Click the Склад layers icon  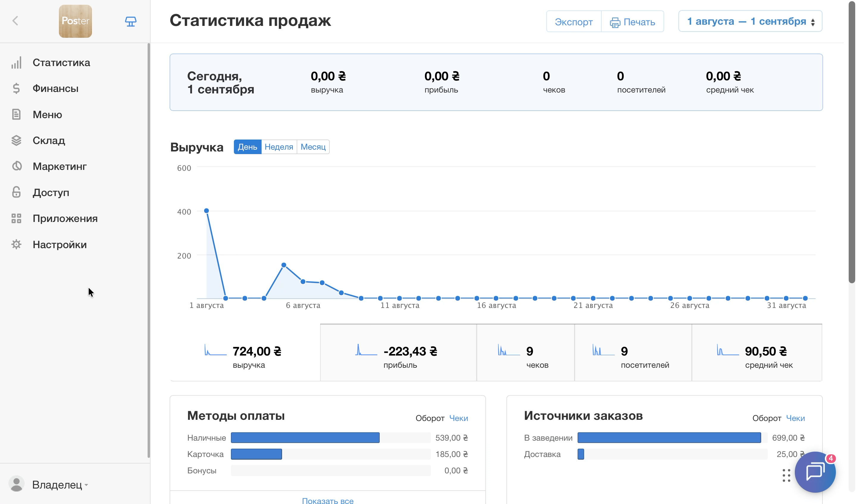(x=16, y=140)
